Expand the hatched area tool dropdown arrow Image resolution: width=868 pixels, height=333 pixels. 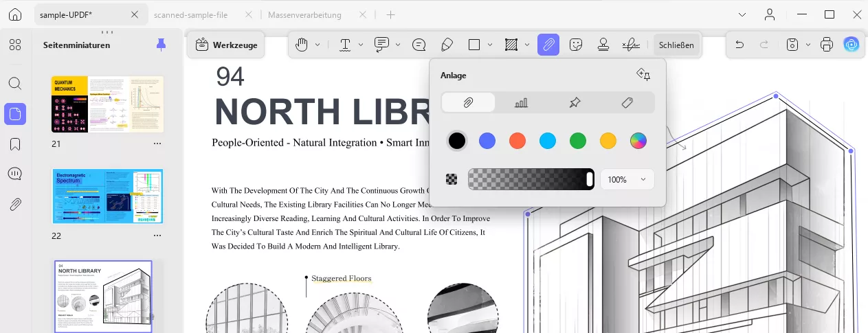[x=527, y=45]
